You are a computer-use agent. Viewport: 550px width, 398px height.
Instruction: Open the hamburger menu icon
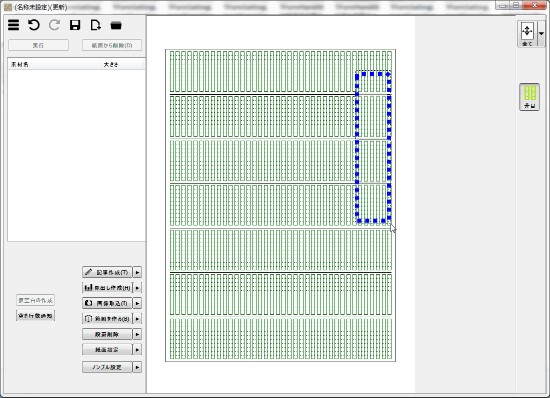pos(14,25)
